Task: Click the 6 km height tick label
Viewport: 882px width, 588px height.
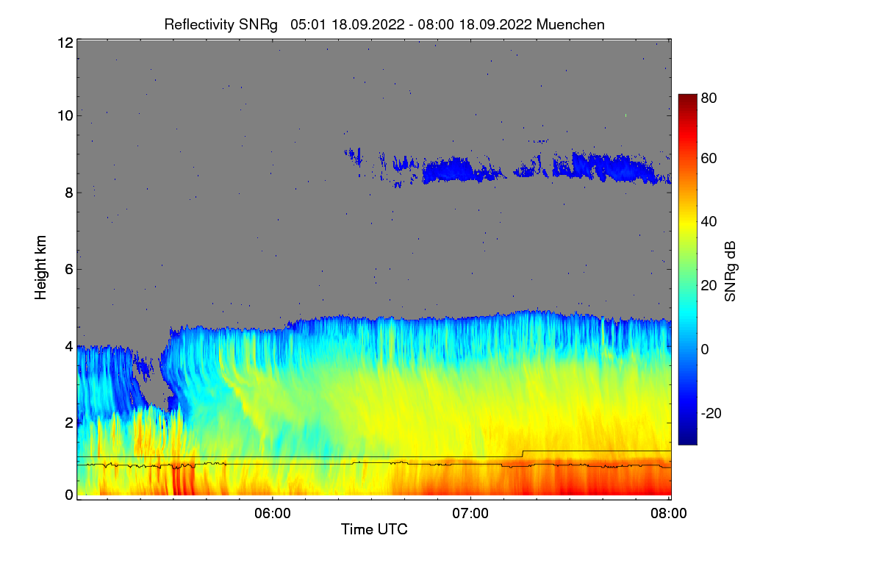Action: [68, 270]
